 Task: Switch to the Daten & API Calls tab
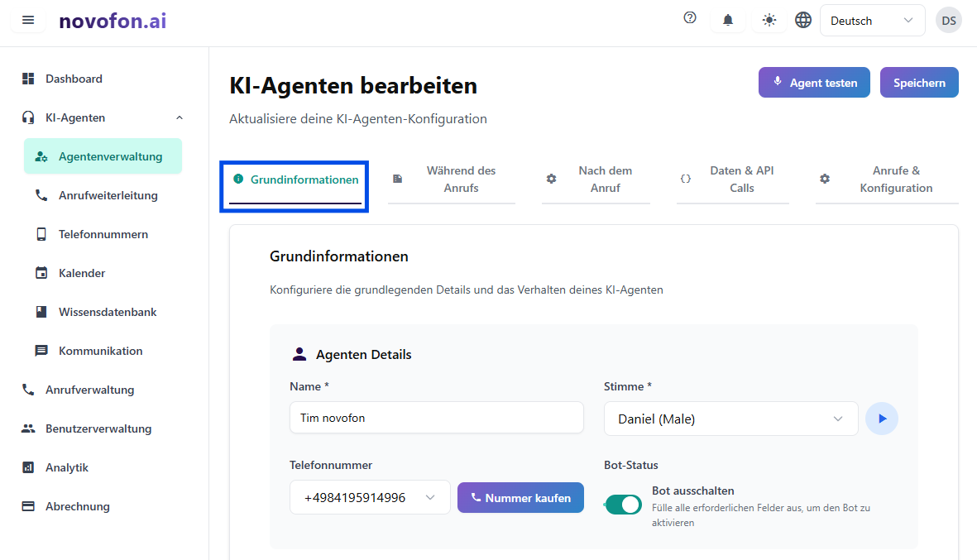pos(732,179)
